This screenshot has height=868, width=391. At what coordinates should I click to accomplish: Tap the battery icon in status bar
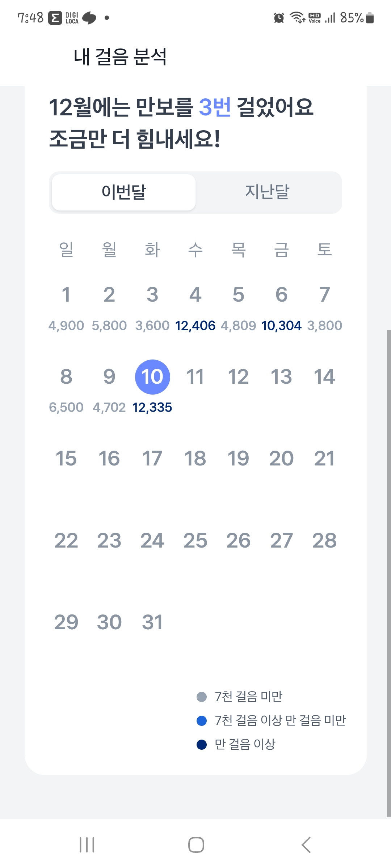370,18
